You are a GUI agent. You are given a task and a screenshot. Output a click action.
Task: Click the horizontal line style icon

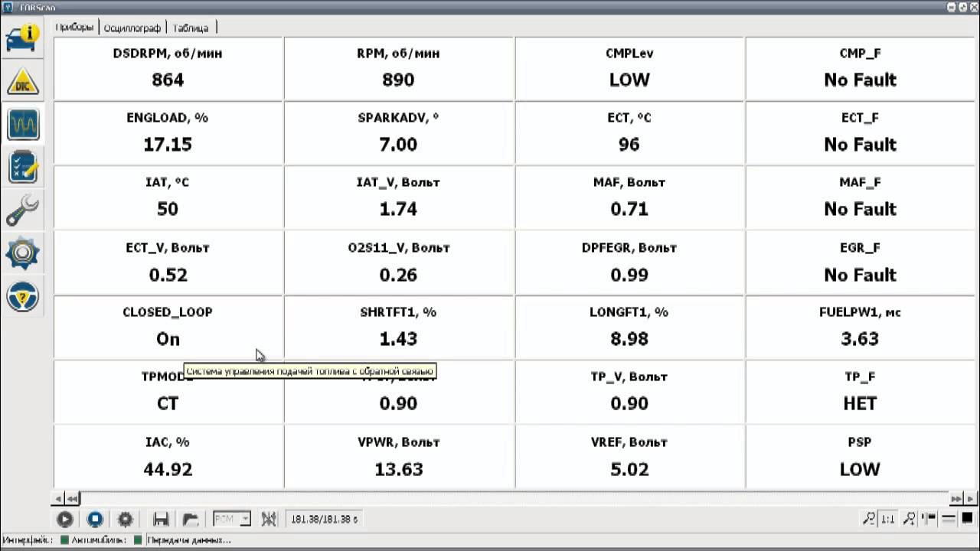point(948,519)
